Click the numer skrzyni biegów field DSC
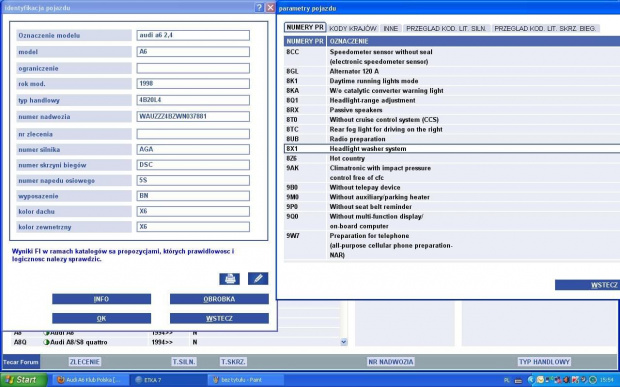The width and height of the screenshot is (620, 387). (193, 165)
